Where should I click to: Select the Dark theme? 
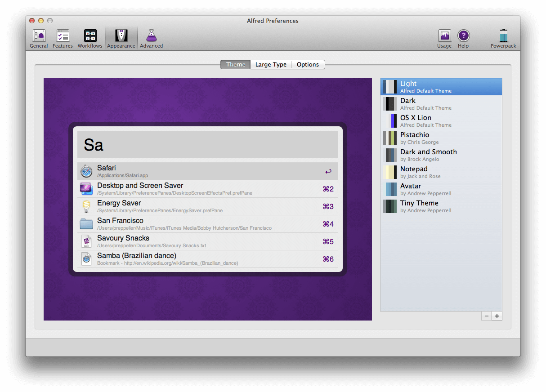pyautogui.click(x=432, y=104)
